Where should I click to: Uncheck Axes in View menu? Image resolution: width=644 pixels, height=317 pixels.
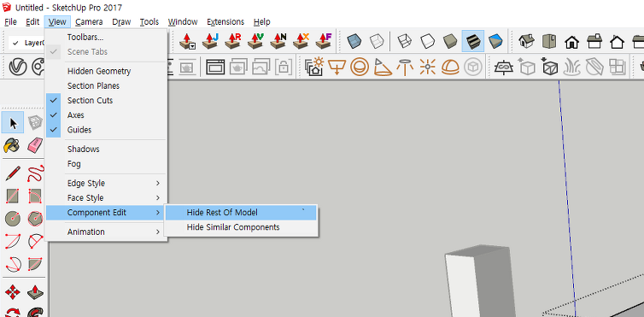107,115
